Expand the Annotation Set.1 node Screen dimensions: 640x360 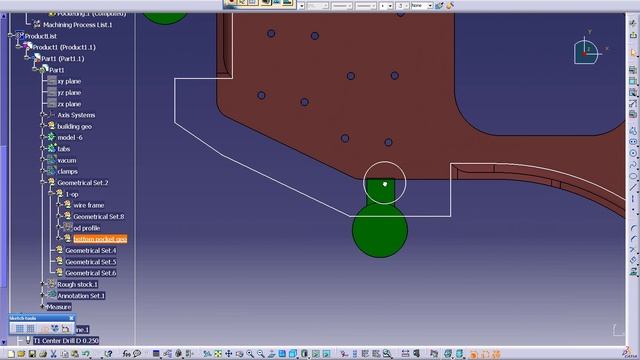(42, 296)
